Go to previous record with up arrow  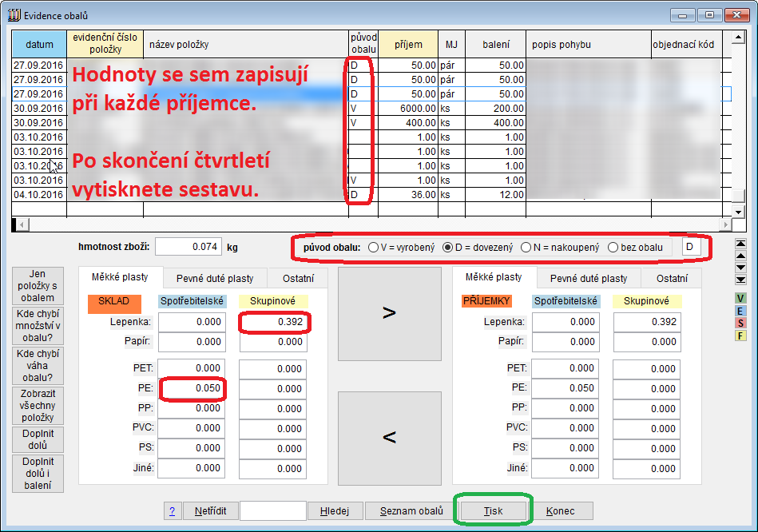tap(740, 256)
